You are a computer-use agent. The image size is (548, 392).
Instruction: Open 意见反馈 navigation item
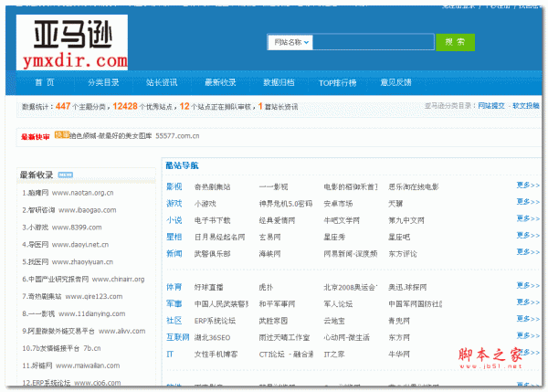(x=395, y=82)
